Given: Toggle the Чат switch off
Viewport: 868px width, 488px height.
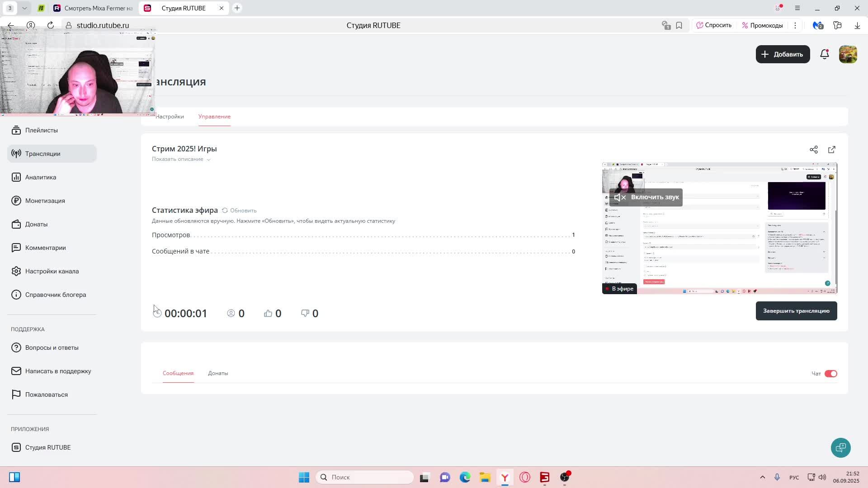Looking at the screenshot, I should coord(830,374).
